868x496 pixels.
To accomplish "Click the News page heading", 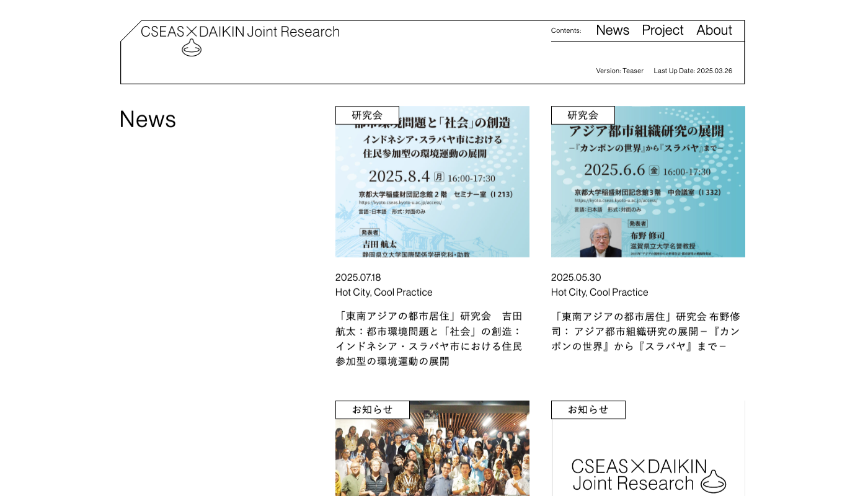I will 148,119.
